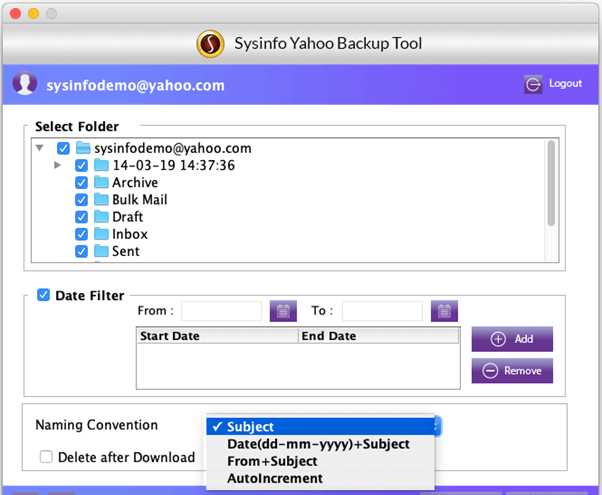Click the Sysinfo logo icon in title bar

point(210,44)
